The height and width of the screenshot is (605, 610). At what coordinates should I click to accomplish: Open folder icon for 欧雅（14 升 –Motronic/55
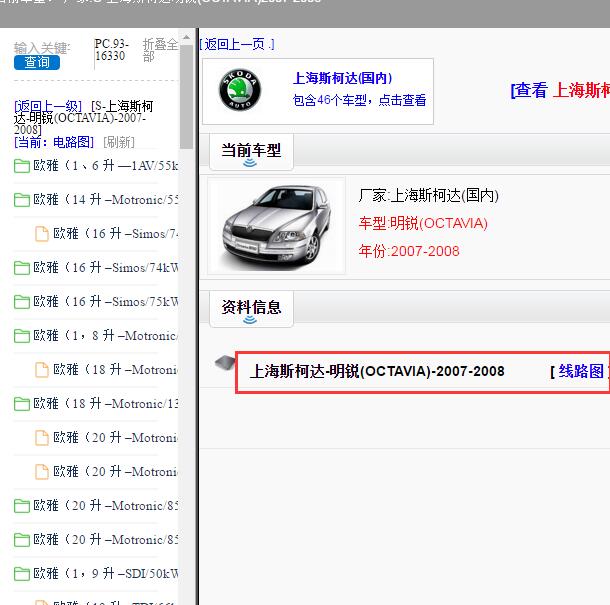[22, 200]
